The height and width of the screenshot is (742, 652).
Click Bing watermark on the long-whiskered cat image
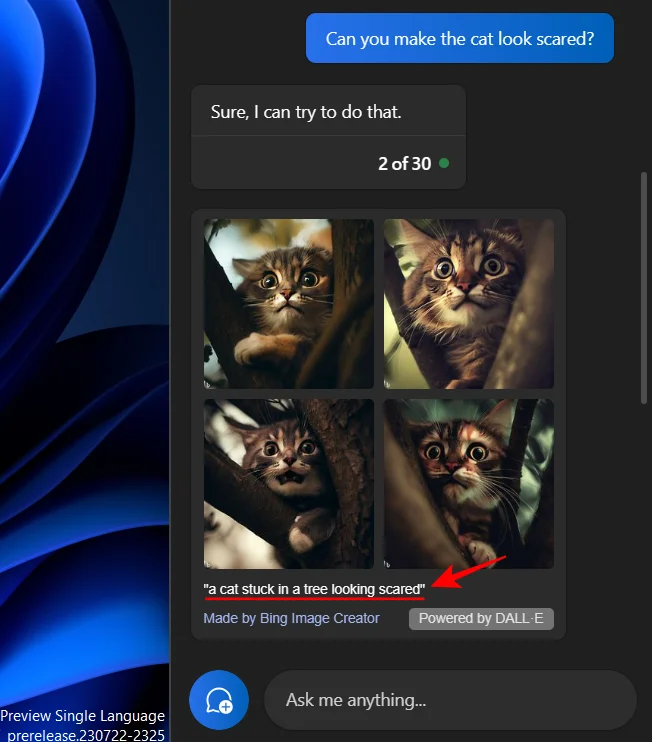[387, 564]
